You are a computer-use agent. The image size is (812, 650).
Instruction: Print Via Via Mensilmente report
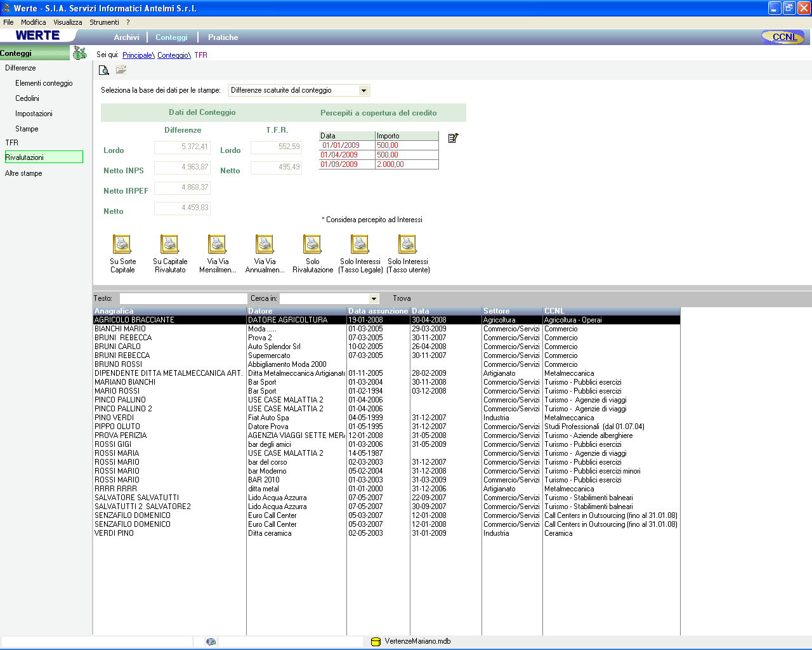(x=218, y=254)
